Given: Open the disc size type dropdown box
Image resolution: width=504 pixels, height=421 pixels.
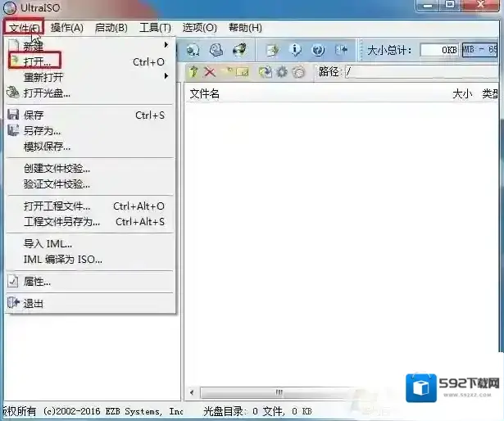Looking at the screenshot, I should (481, 51).
